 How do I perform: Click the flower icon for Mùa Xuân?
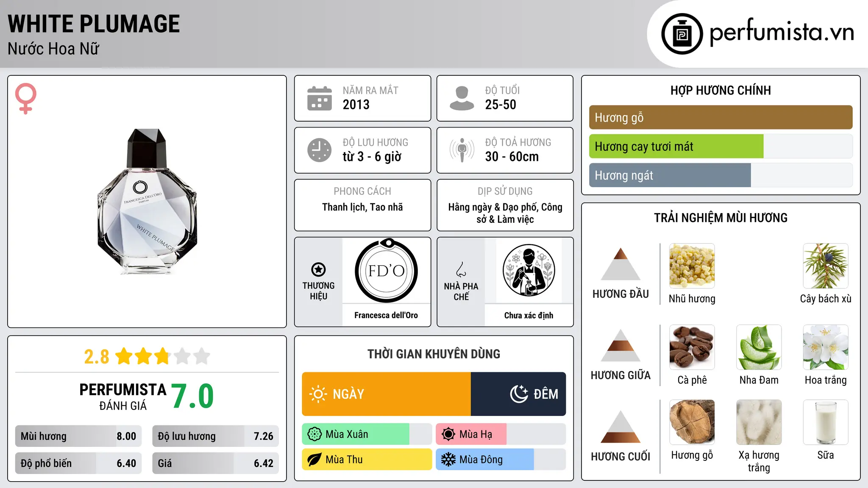point(314,434)
